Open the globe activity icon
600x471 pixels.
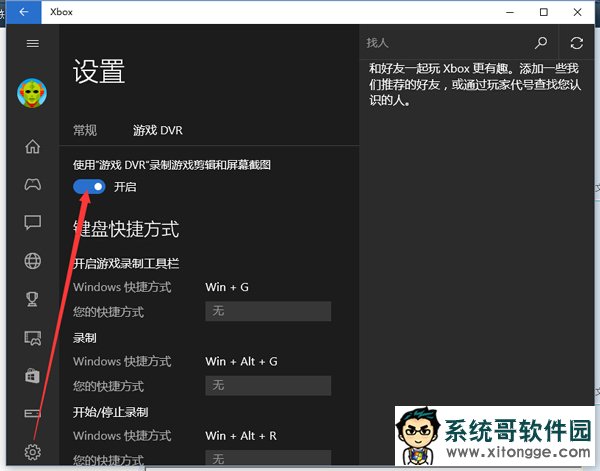click(33, 261)
